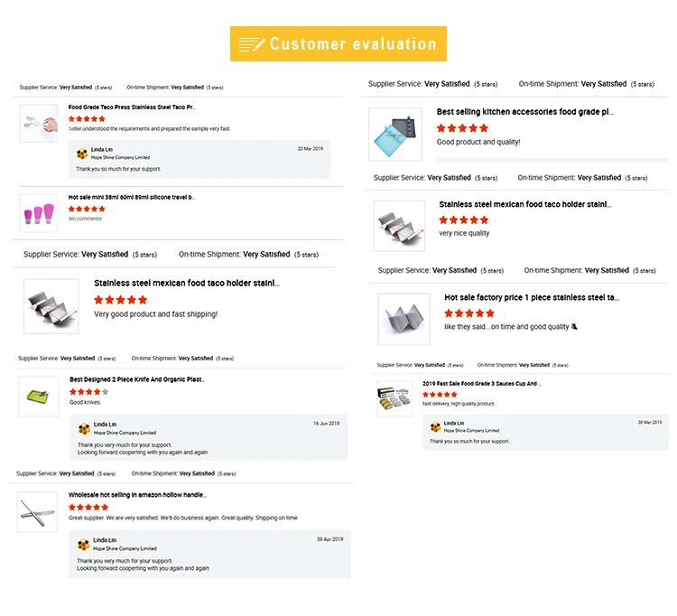
Task: Click Linda Lin avatar dated 26 Mar 2019
Action: coord(437,426)
